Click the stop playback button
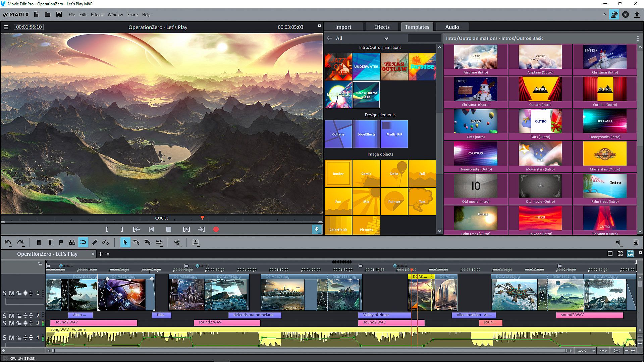The image size is (644, 362). [169, 229]
